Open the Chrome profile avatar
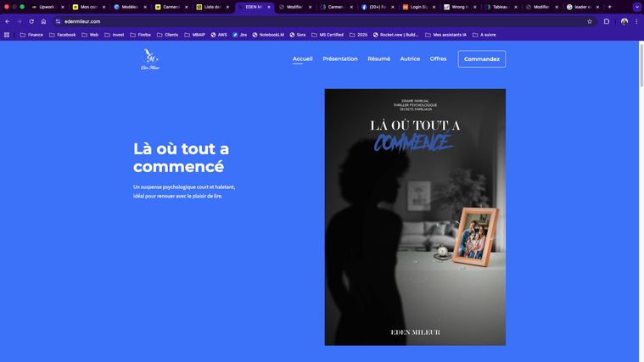 [x=624, y=21]
